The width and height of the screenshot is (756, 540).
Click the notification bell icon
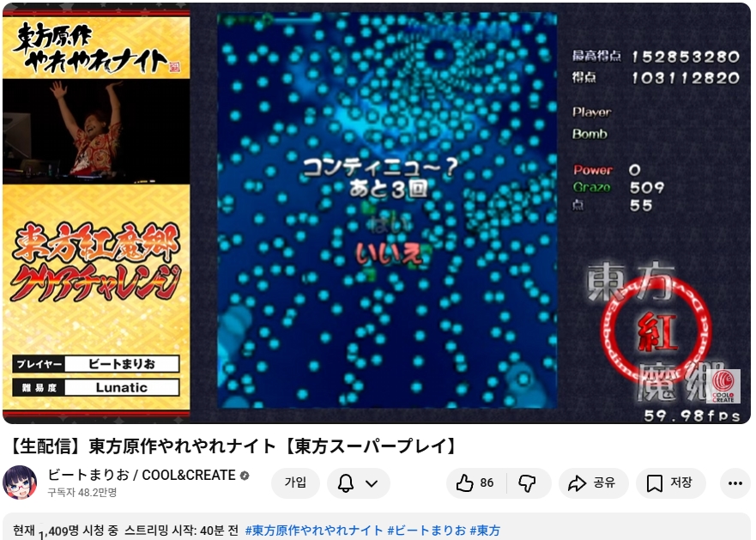pos(346,483)
